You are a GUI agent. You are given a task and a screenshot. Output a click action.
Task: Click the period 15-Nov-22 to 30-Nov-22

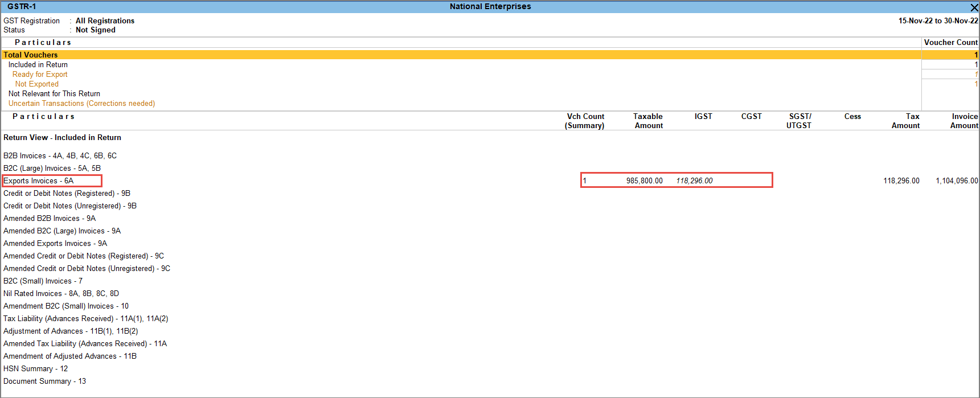(x=938, y=20)
